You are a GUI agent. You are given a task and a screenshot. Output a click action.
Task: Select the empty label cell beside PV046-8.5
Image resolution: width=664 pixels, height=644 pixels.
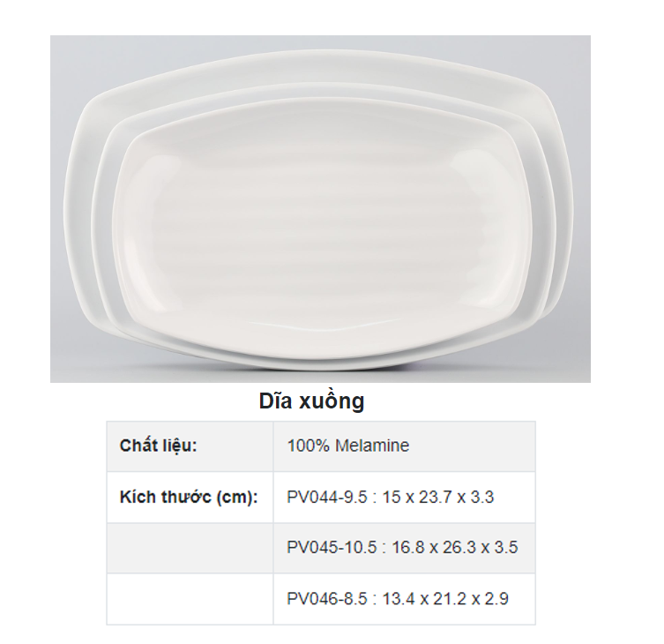pos(190,599)
